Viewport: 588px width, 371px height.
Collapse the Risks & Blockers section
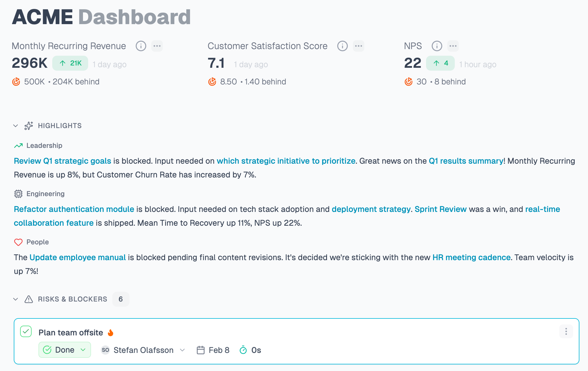16,299
